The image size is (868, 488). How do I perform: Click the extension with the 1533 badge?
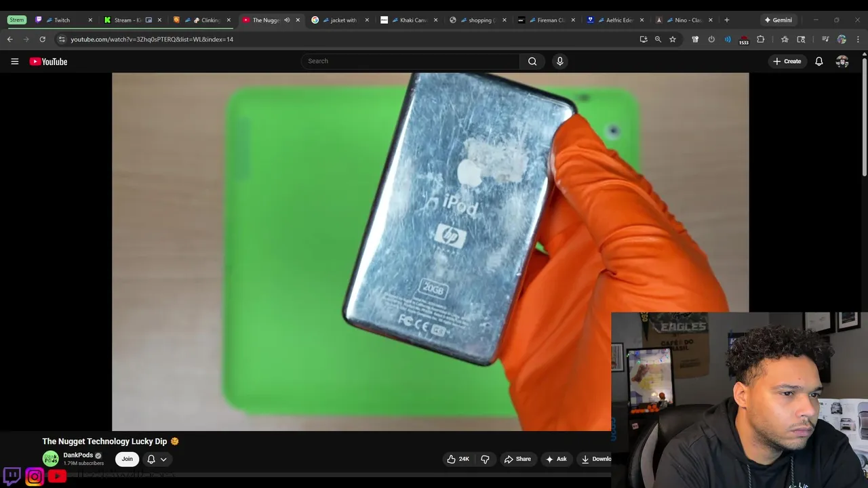744,39
